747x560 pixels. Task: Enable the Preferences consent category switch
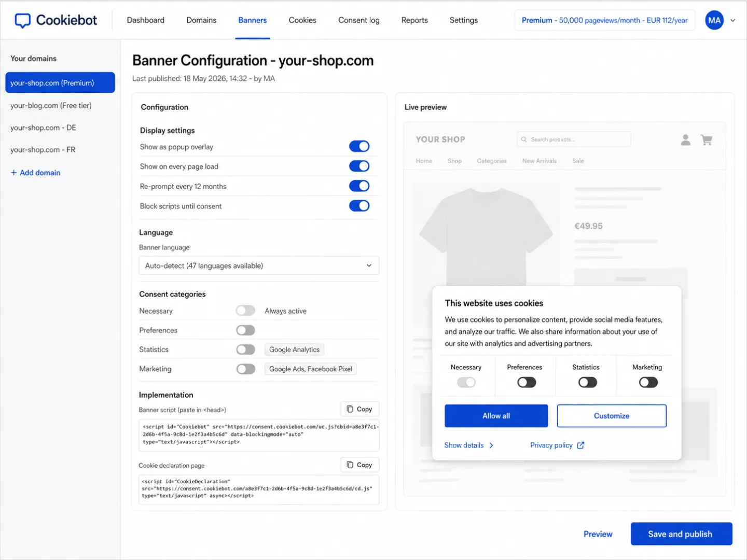click(x=245, y=330)
